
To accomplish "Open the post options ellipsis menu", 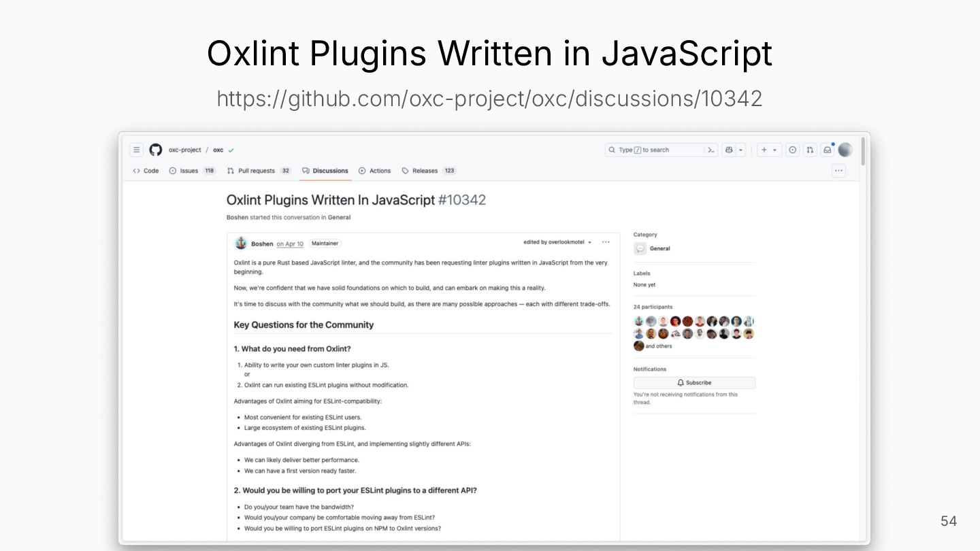I will pyautogui.click(x=606, y=242).
